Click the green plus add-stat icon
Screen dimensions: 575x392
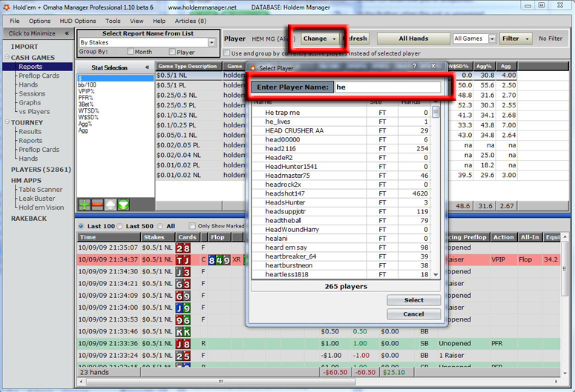tap(85, 205)
